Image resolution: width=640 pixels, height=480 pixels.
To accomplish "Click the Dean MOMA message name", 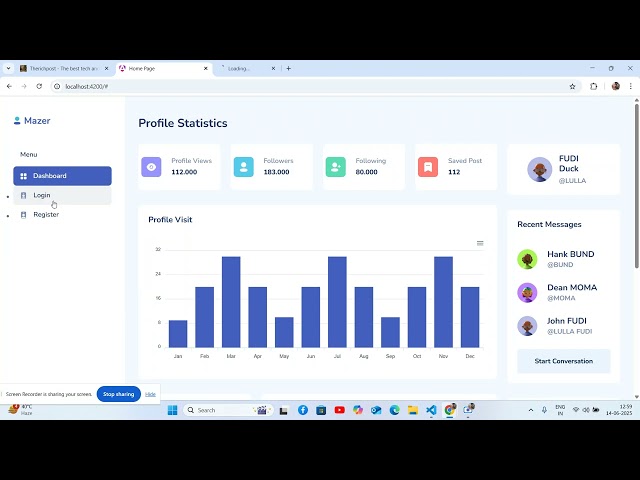I will (x=572, y=288).
